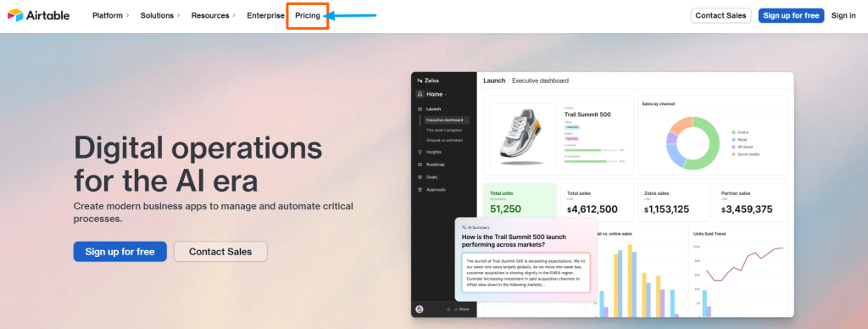Open the Approvals sidebar item

[436, 189]
